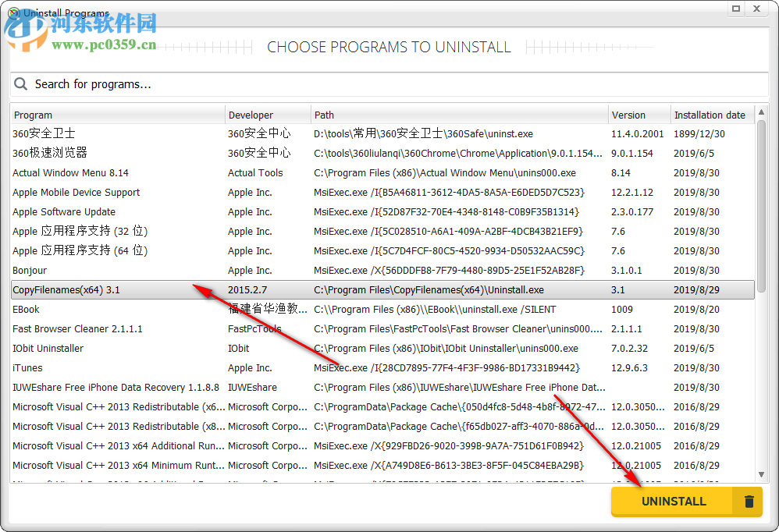Click version 7.0.2.32 cell
The image size is (779, 532).
(x=629, y=349)
